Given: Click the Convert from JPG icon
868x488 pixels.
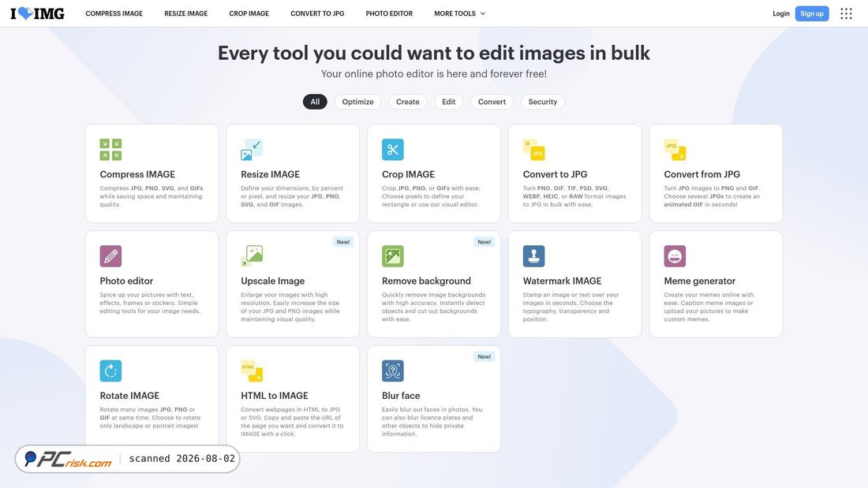Looking at the screenshot, I should tap(675, 149).
